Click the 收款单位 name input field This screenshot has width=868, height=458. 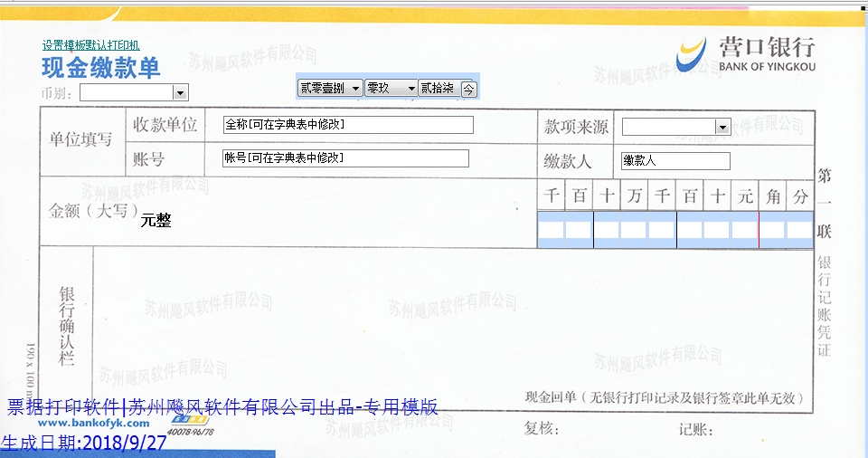click(x=348, y=125)
